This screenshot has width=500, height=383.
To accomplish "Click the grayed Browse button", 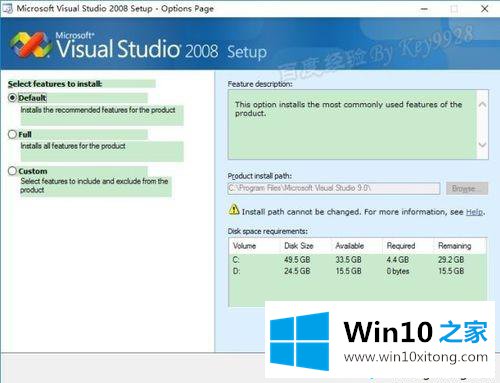I will click(x=467, y=188).
